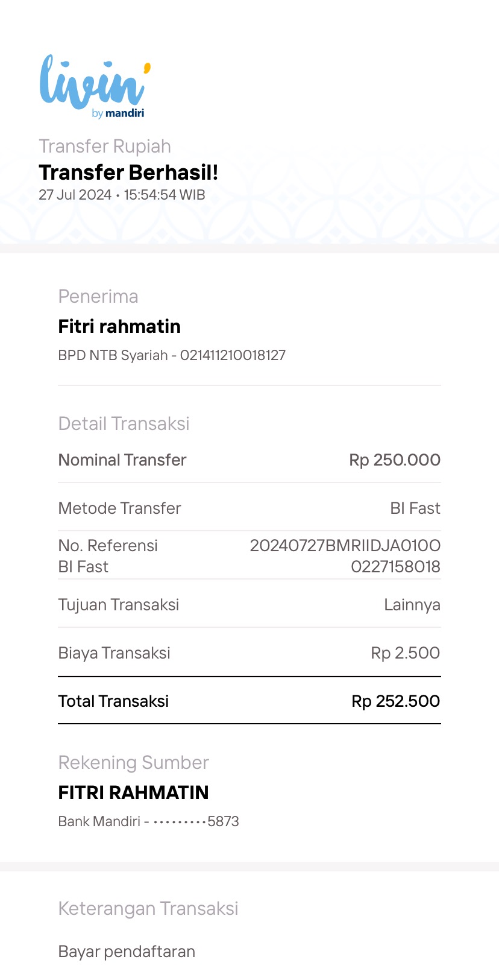
Task: Tap the Lainnya transaction purpose value
Action: [x=412, y=605]
